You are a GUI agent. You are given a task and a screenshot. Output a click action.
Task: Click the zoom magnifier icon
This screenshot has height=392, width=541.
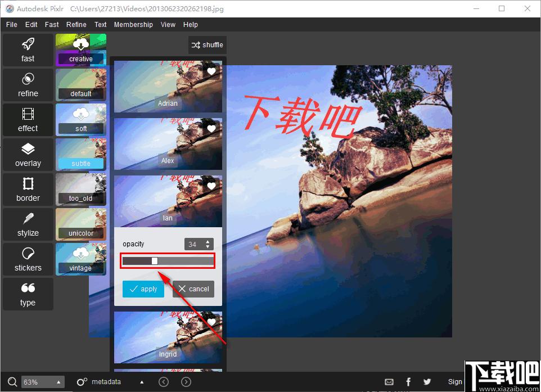(12, 382)
